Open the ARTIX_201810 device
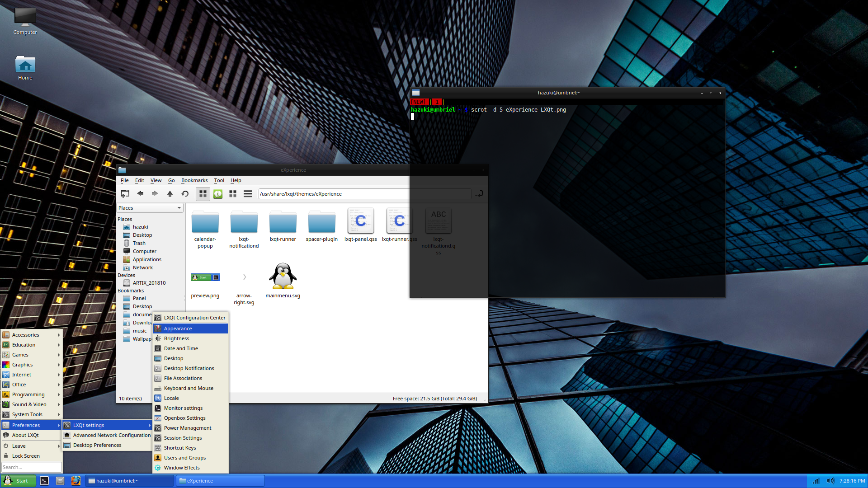 [149, 283]
